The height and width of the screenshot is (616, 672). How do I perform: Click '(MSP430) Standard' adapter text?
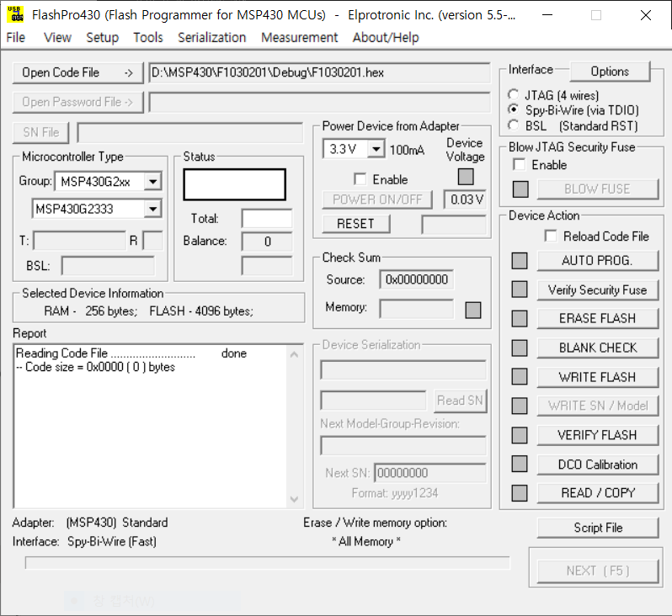pos(117,523)
